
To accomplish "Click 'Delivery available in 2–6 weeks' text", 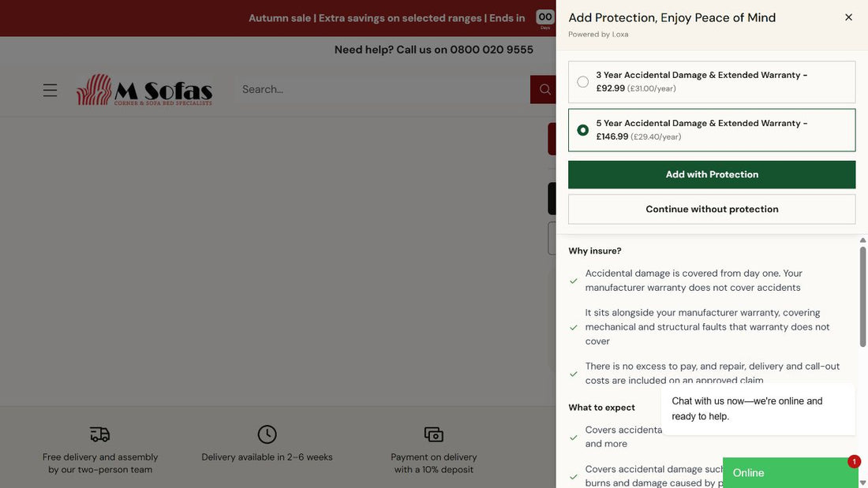I will click(267, 457).
